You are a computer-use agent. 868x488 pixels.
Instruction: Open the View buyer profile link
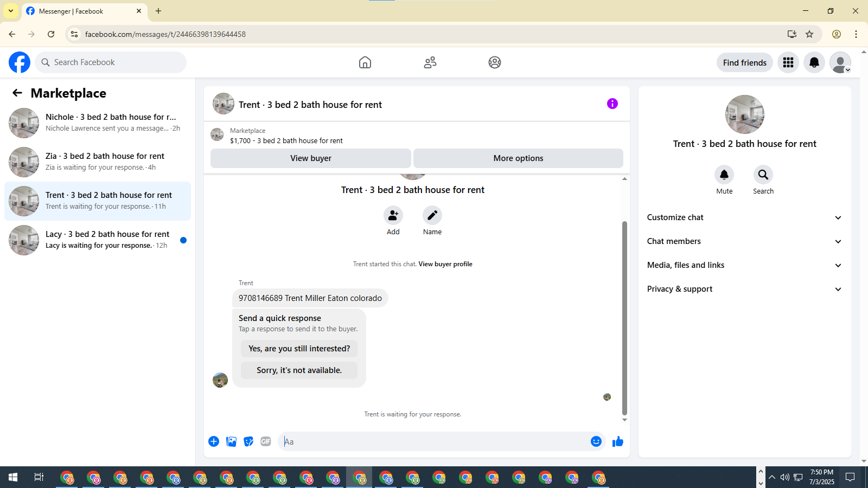point(445,264)
